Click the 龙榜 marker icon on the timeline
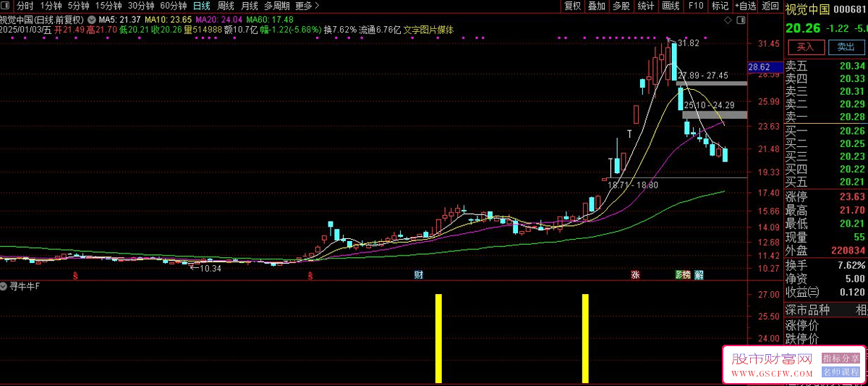Viewport: 868px width, 386px height. 683,275
